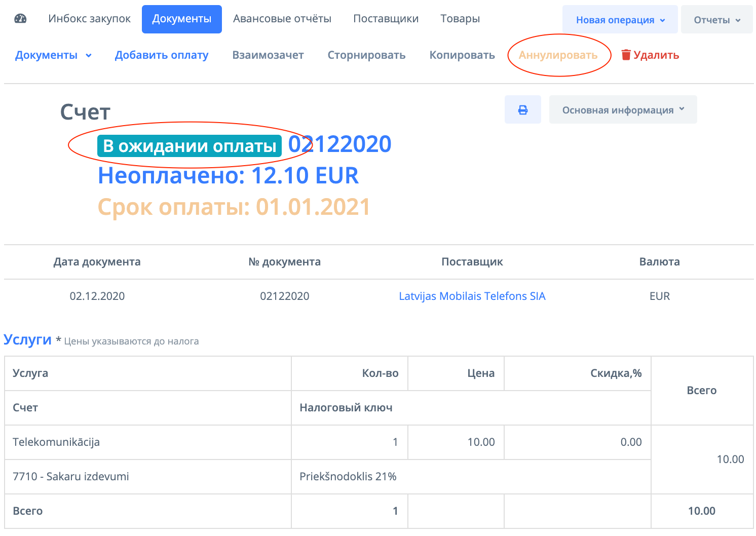Click the trash icon next to Удалить
756x536 pixels.
(x=626, y=55)
